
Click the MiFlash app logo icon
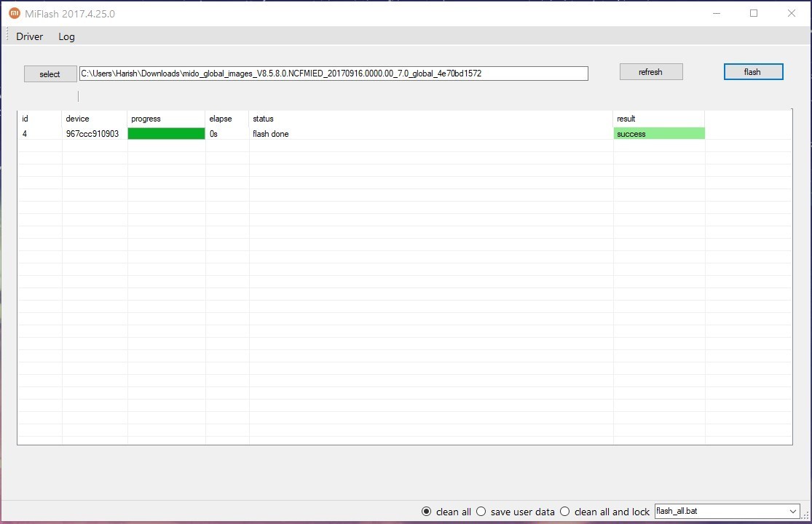coord(15,13)
